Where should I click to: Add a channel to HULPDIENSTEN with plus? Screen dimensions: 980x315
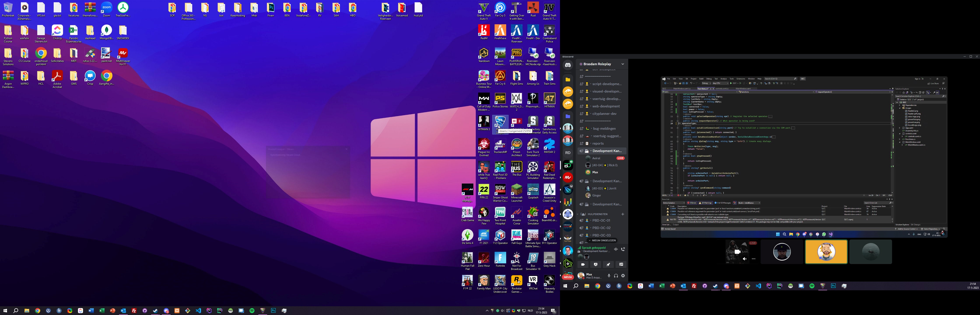[622, 214]
